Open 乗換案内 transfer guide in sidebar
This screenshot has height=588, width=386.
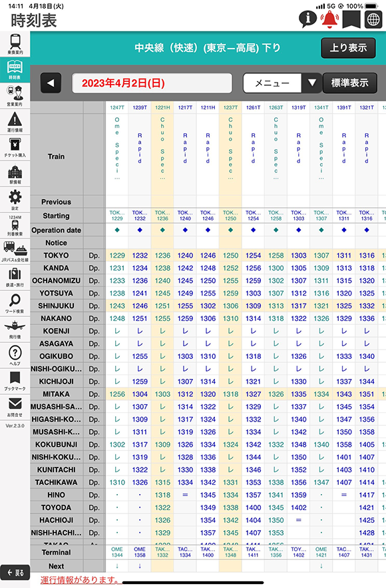click(15, 44)
